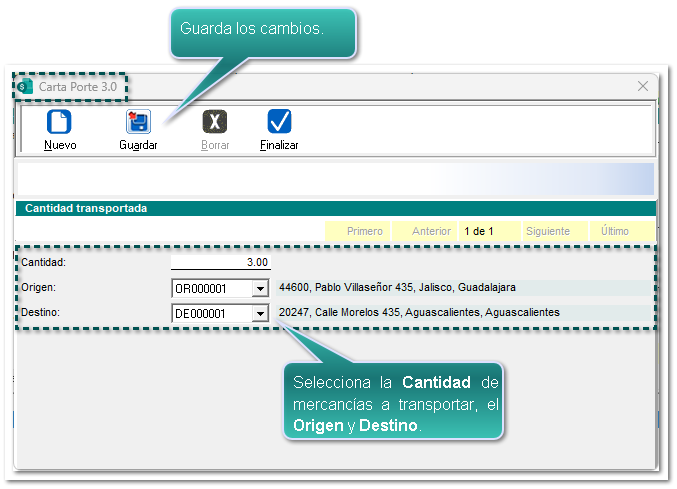Click the 'Cantidad:' label
Screen dimensions: 677x489
44,262
